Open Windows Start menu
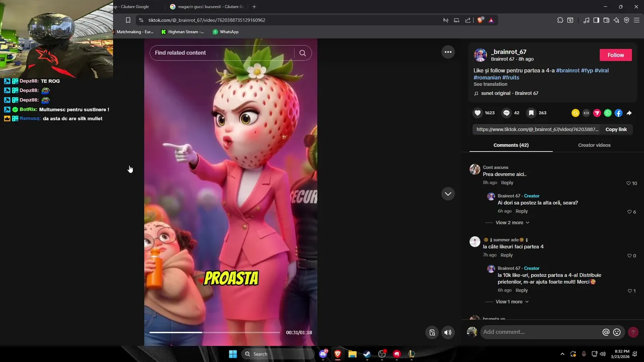644x362 pixels. (x=233, y=354)
